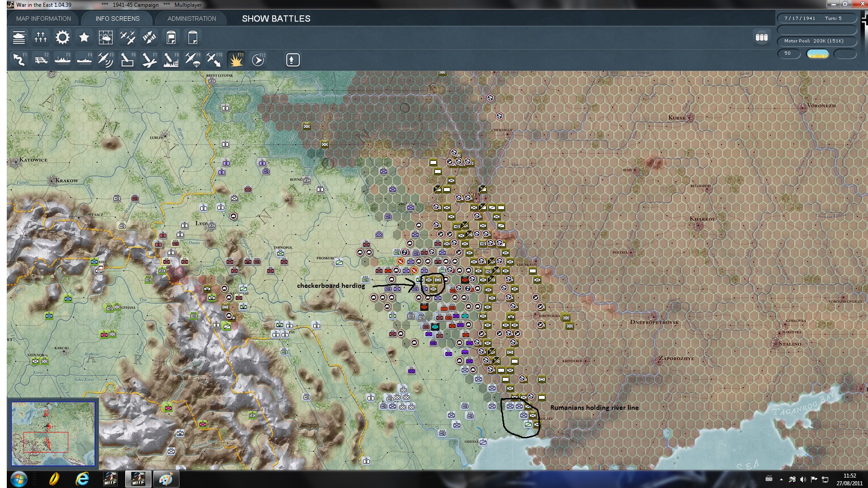
Task: Click F12 end turn arrow icon
Action: tap(258, 60)
